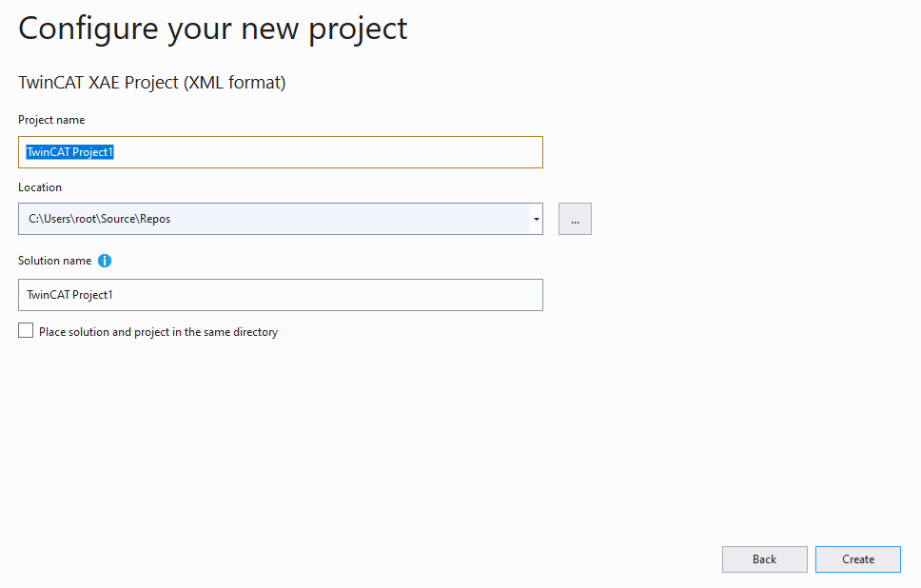This screenshot has width=921, height=588.
Task: Click the 'Configure your new project' heading
Action: tap(212, 29)
